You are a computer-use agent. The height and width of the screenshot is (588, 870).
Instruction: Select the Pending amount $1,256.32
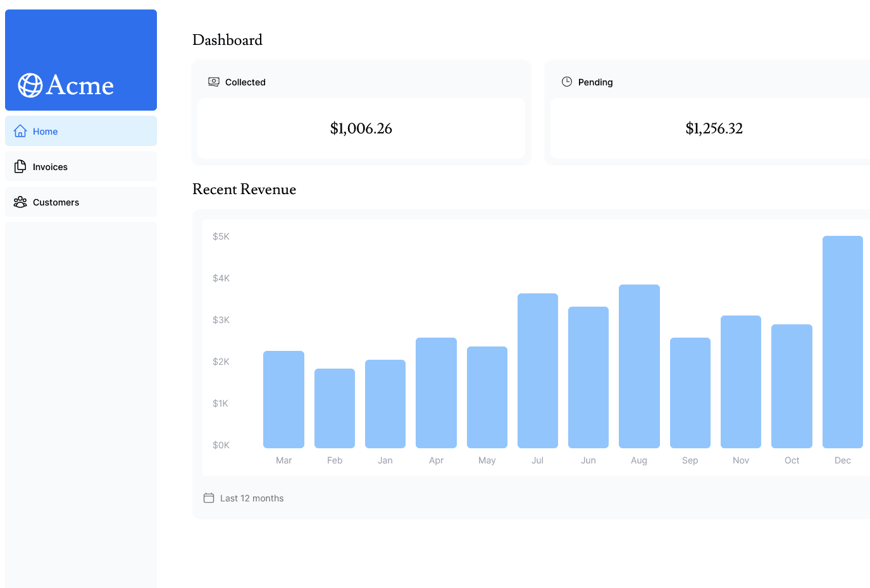coord(714,128)
